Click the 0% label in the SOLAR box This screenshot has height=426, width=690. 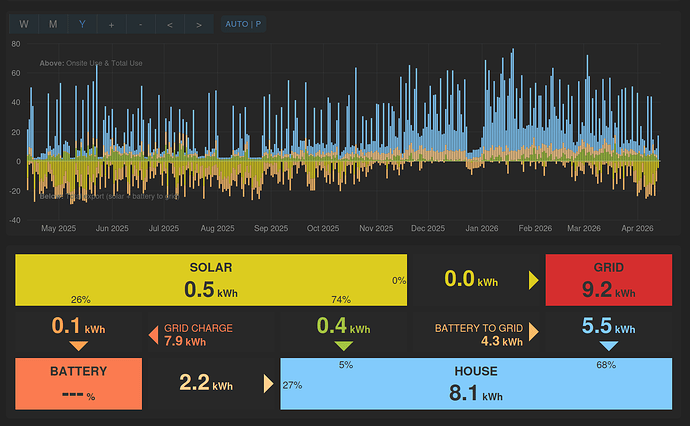pos(399,281)
